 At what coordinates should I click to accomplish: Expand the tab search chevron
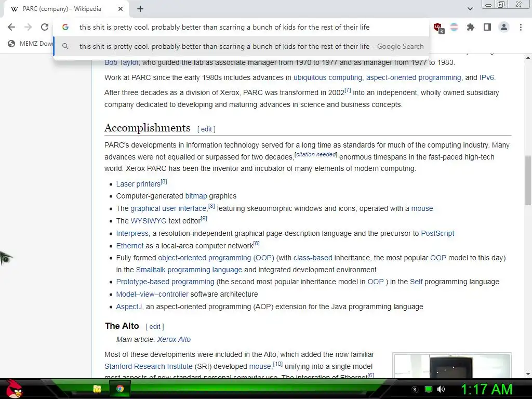(470, 9)
